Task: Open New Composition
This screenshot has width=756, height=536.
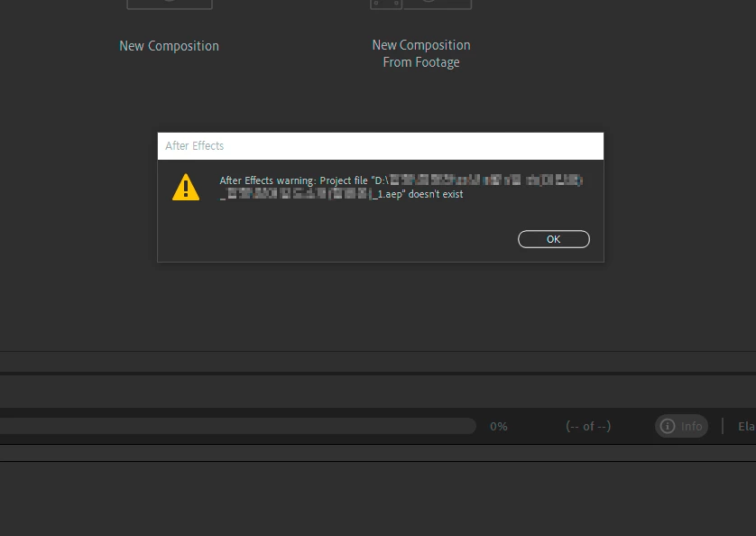Action: [x=170, y=46]
